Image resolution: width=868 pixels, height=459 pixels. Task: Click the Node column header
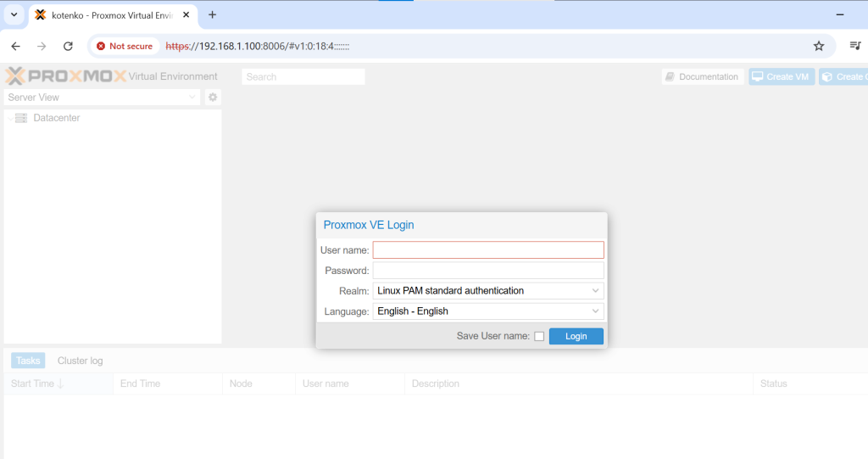[x=259, y=383]
